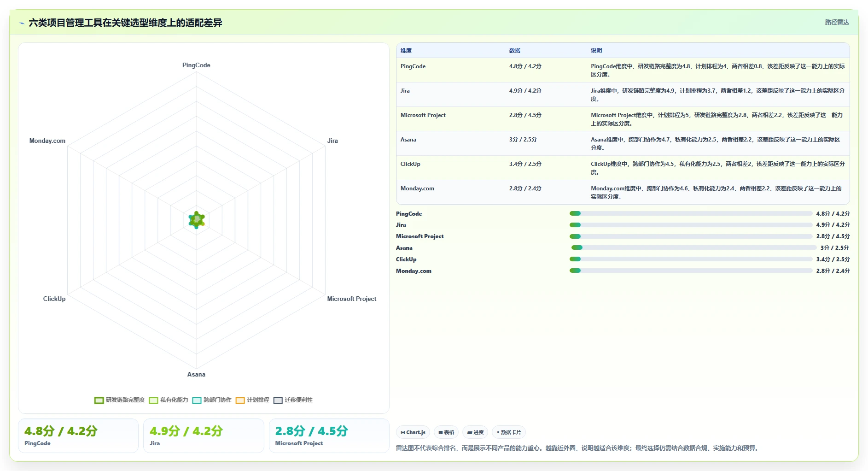Toggle 计划排程 legend series
Image resolution: width=868 pixels, height=471 pixels.
click(252, 400)
